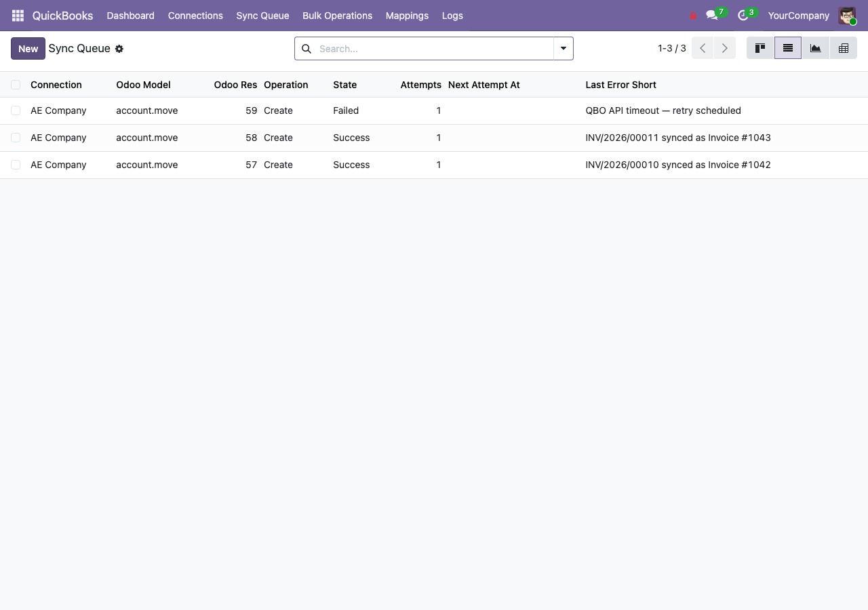
Task: Sort by the Operation column header
Action: 285,85
